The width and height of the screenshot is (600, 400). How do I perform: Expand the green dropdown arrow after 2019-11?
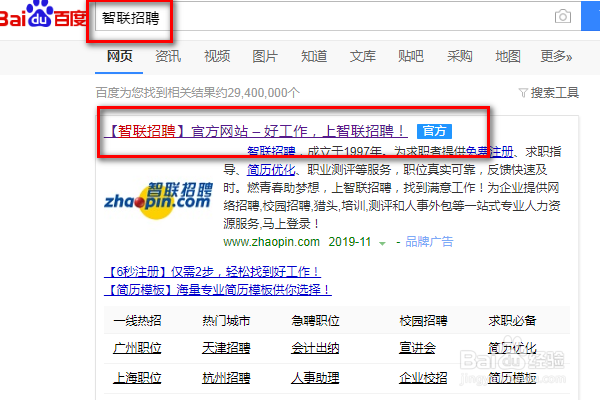tap(382, 243)
